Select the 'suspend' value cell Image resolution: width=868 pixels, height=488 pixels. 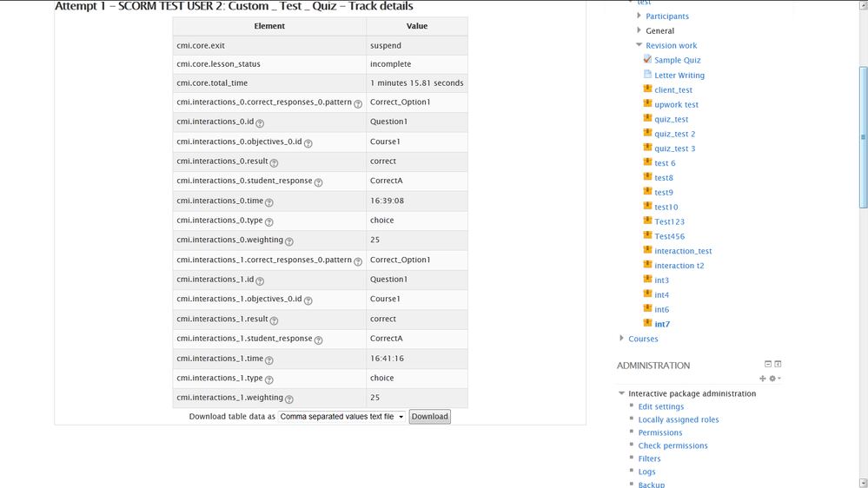pyautogui.click(x=417, y=45)
